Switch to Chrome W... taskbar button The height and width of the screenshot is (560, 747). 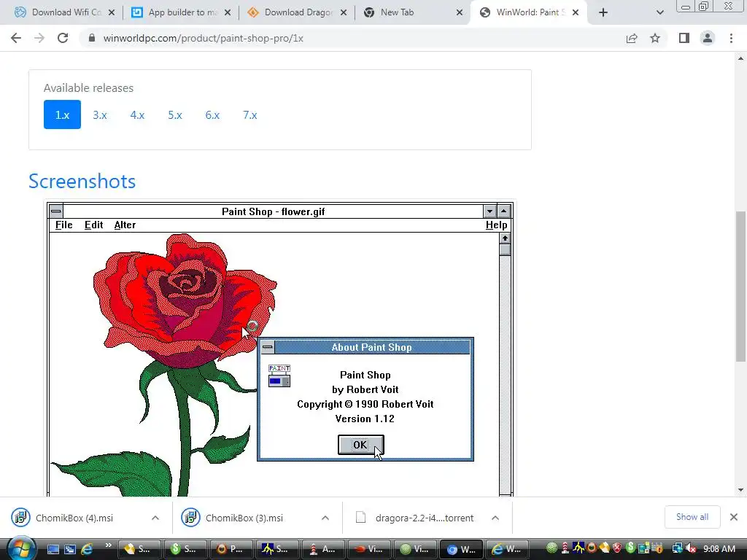point(462,549)
